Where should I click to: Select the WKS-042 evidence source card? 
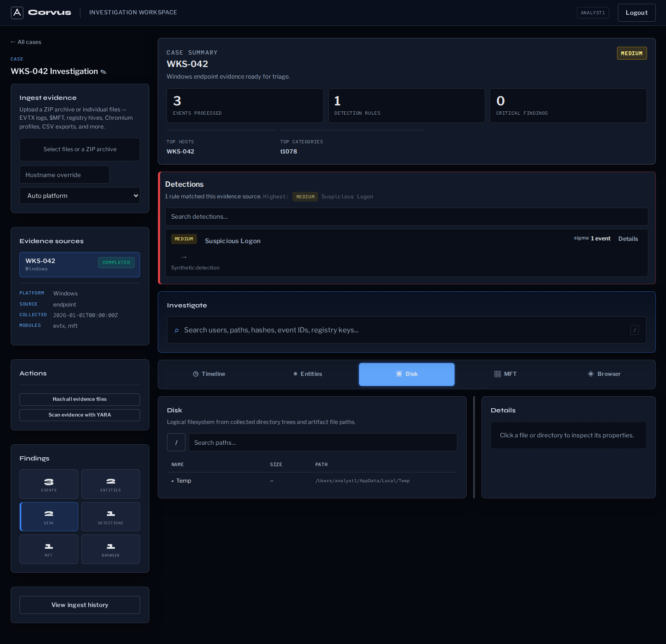point(80,264)
